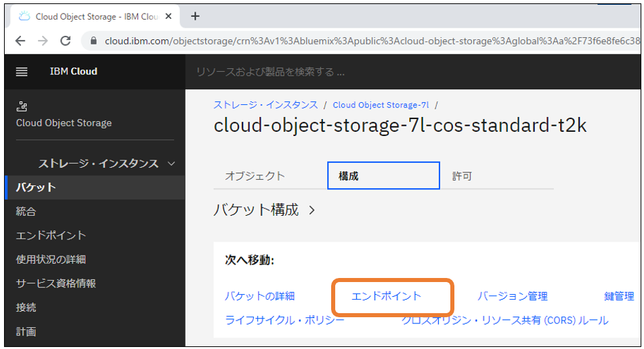
Task: Select バケット in the sidebar
Action: (95, 187)
